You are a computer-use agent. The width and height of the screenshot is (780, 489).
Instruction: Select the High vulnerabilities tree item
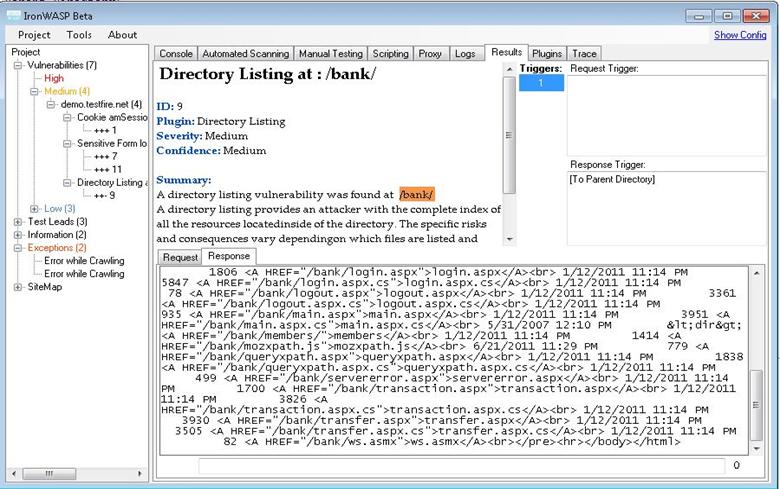(53, 78)
